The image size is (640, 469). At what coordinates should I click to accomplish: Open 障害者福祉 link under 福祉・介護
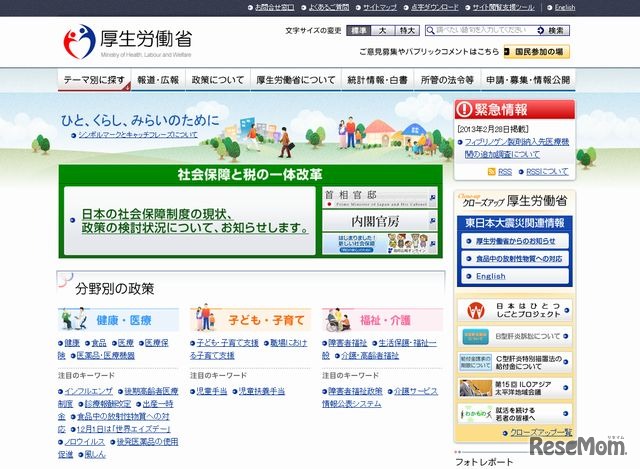tap(347, 343)
